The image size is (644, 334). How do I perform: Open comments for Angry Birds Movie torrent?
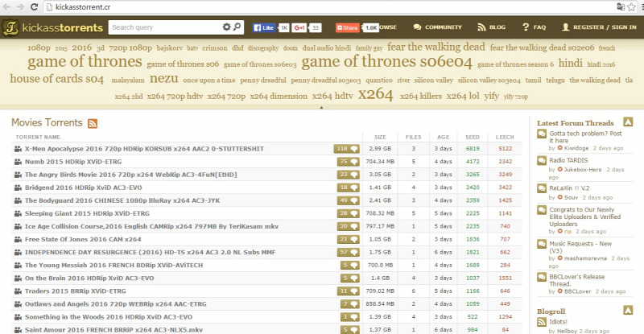(x=349, y=175)
